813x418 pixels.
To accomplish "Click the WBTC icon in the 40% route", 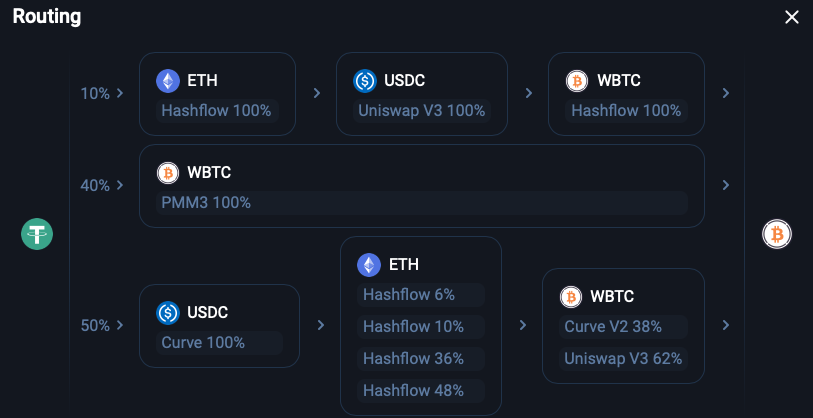I will click(168, 173).
